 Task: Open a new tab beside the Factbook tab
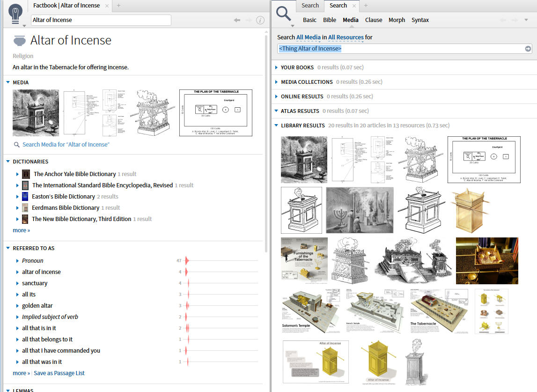[x=118, y=6]
